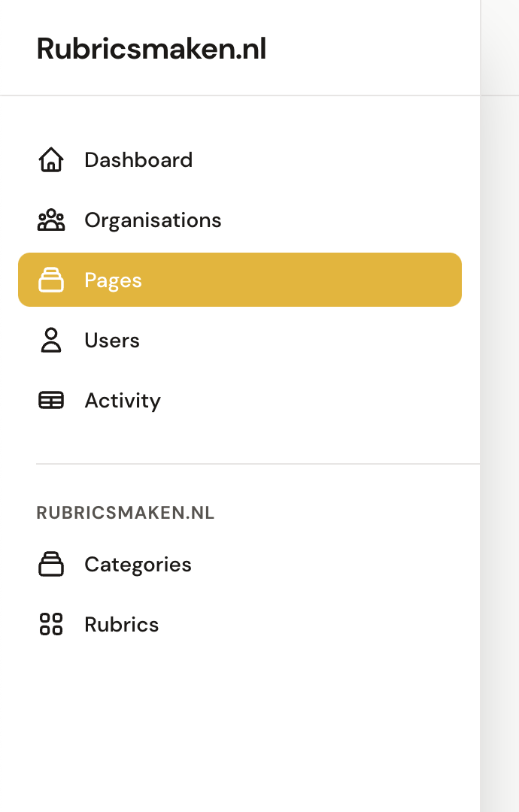Click the Rubrics four-squares grid icon
Screen dimensions: 519x812
[x=50, y=624]
